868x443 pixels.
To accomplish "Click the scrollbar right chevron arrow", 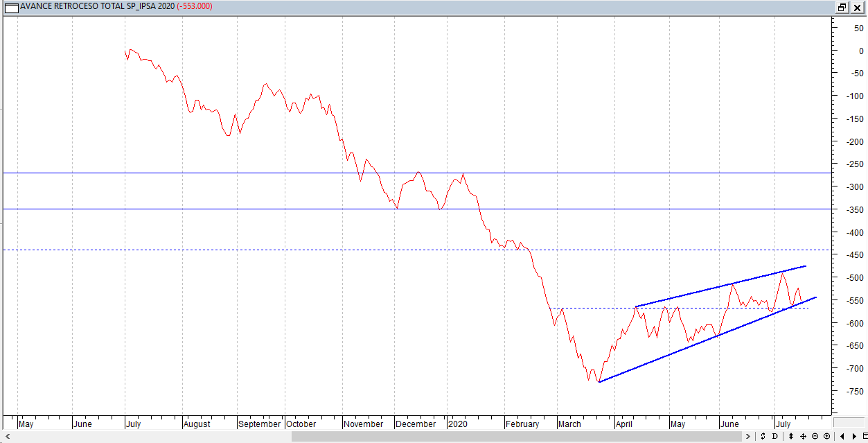I will pos(747,436).
